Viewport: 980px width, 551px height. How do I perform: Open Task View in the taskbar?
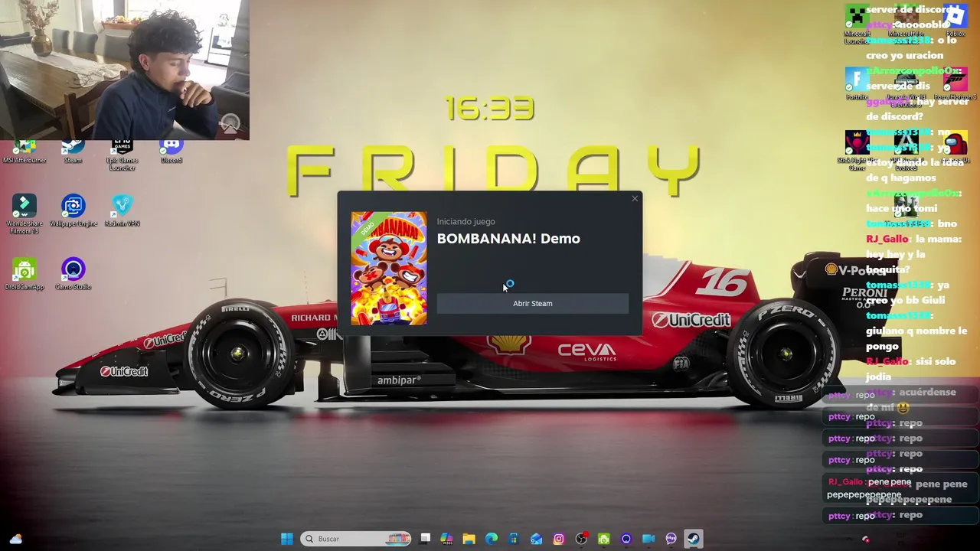pyautogui.click(x=425, y=539)
